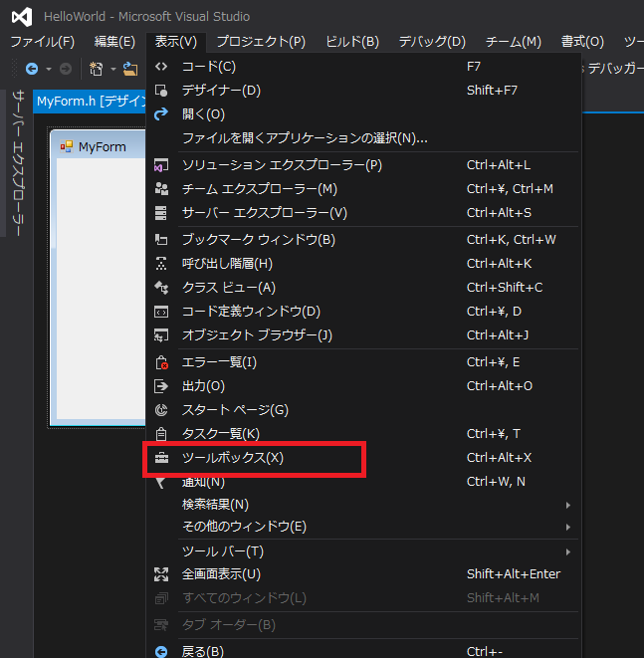The height and width of the screenshot is (658, 644).
Task: Click the エラー一覧 error list icon
Action: tap(161, 362)
